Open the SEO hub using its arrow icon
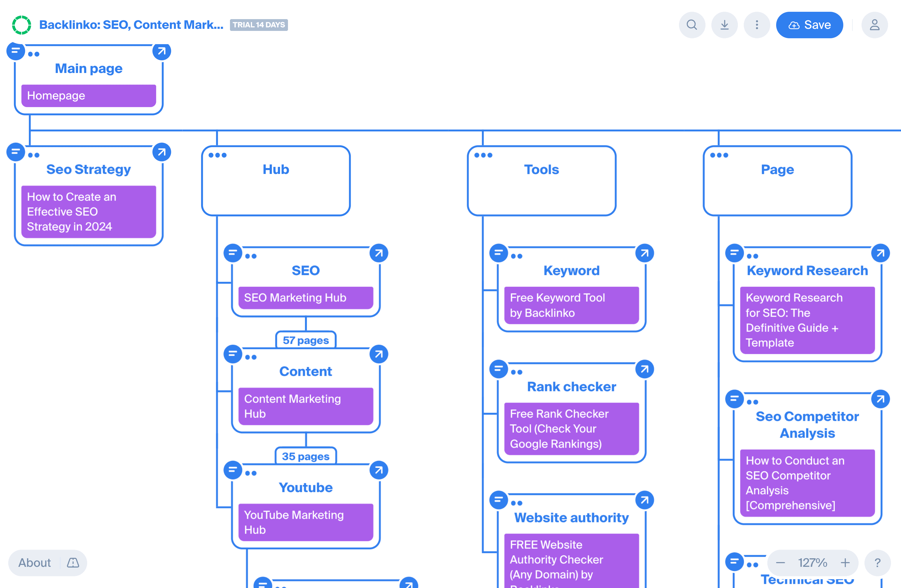 [379, 253]
